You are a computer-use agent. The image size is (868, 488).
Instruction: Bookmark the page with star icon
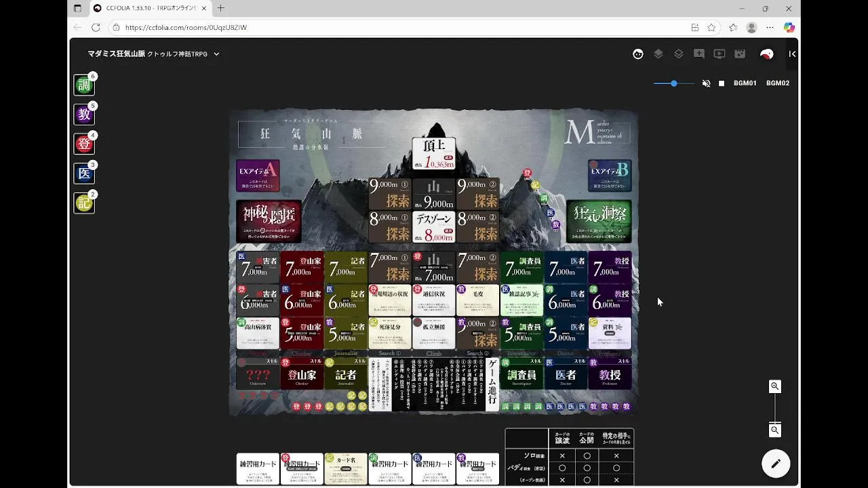pos(711,27)
